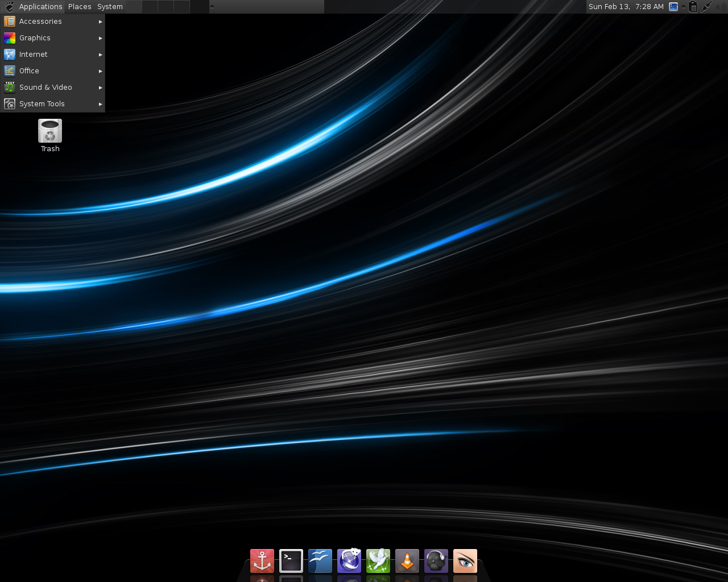Click the GNOME foot logo in the panel
The image size is (728, 582).
pyautogui.click(x=9, y=7)
